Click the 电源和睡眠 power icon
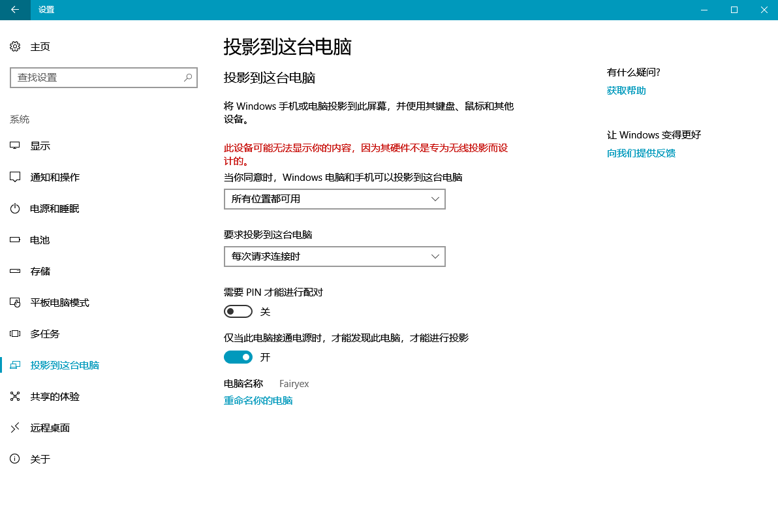Screen dimensions: 778x532 [15, 208]
